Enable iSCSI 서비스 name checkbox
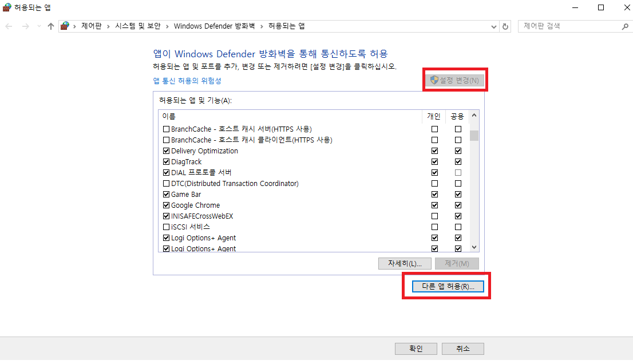The image size is (633, 364). [166, 227]
